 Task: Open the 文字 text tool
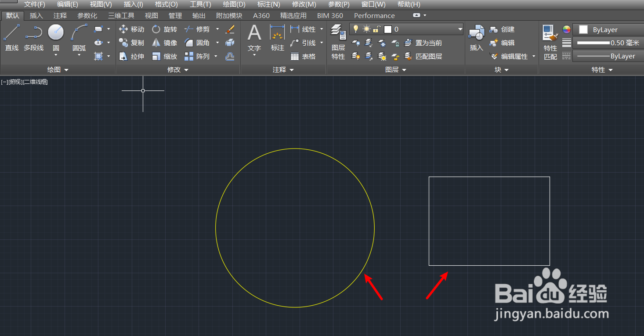coord(254,38)
